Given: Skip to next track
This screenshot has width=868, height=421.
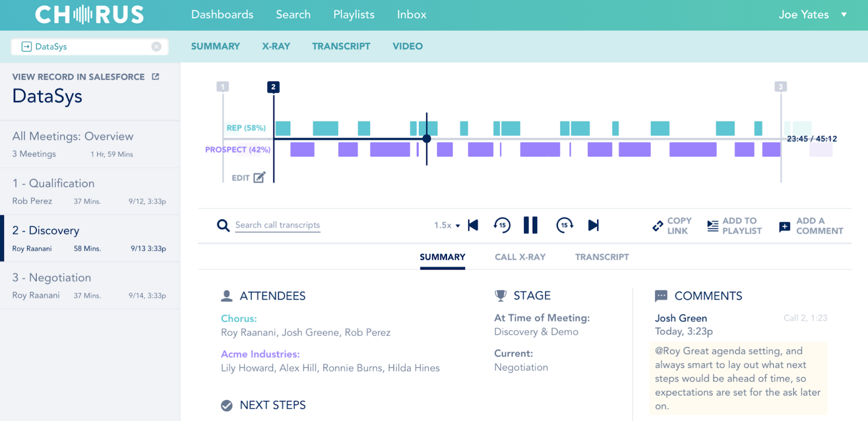Looking at the screenshot, I should coord(593,225).
